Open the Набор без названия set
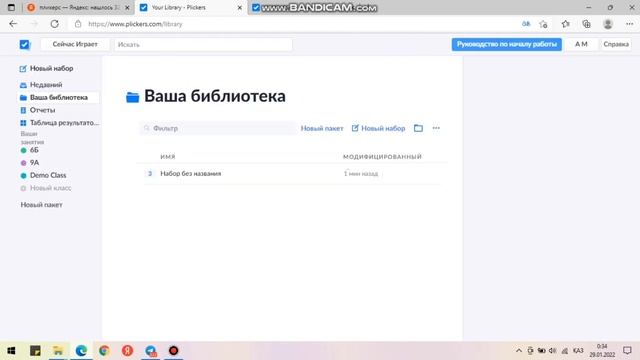This screenshot has height=360, width=640. [x=191, y=173]
